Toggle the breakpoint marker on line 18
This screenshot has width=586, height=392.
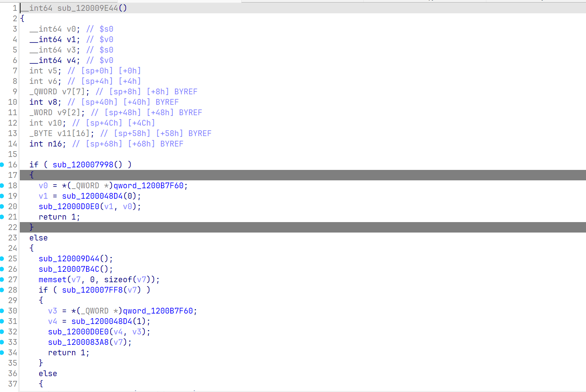(x=3, y=185)
